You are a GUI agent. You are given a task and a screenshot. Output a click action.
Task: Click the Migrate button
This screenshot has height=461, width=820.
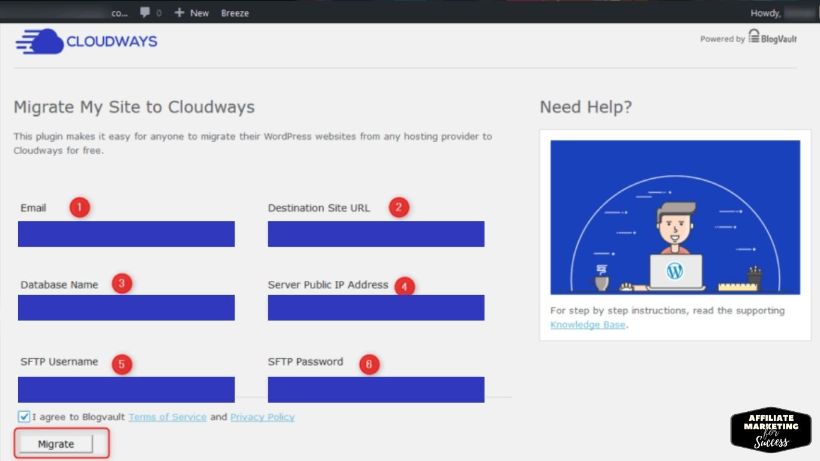56,444
